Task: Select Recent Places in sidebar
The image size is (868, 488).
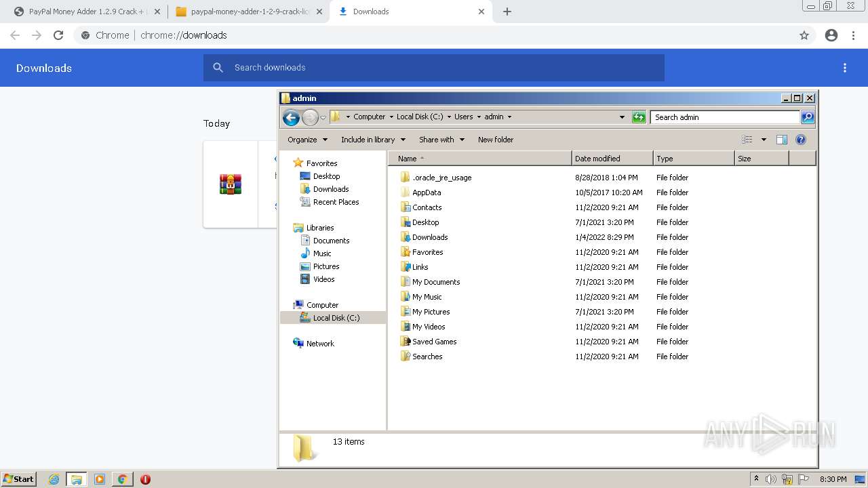Action: (x=336, y=202)
